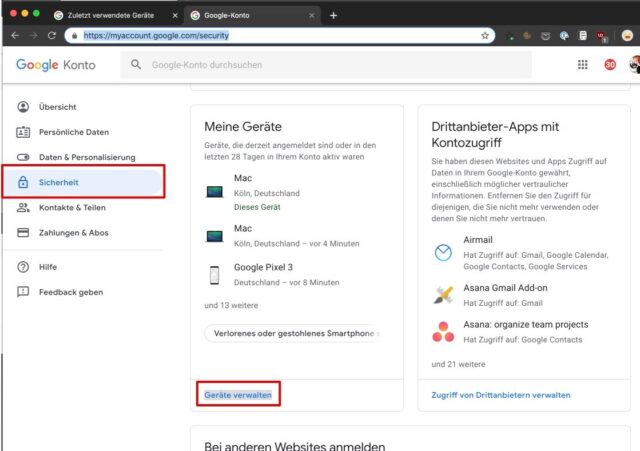
Task: Click the Asana organize team projects icon
Action: tap(443, 331)
